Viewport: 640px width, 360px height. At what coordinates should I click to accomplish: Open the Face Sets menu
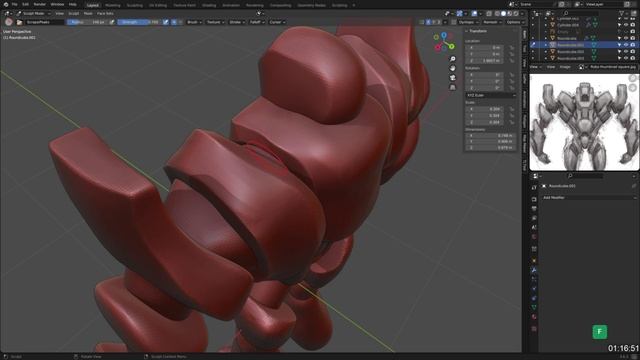(105, 13)
